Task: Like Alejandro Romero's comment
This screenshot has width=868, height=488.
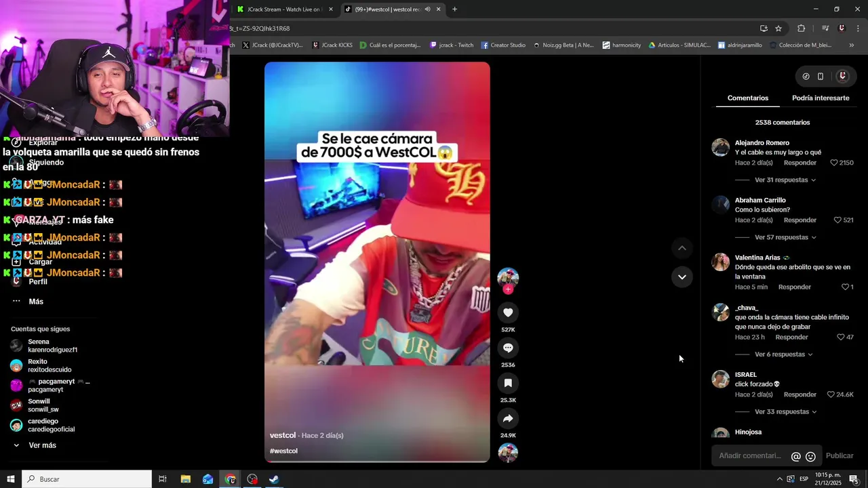Action: pos(834,163)
